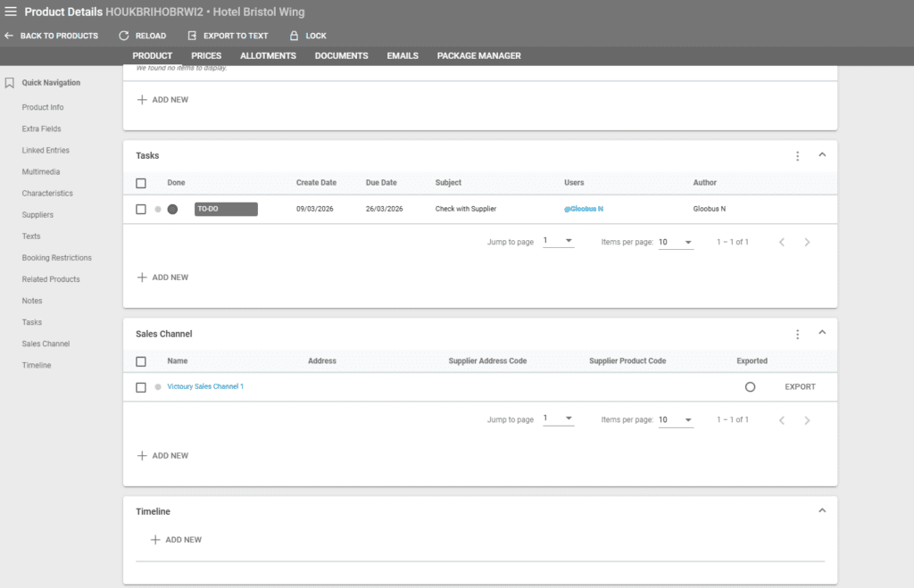Viewport: 914px width, 588px height.
Task: Open the hamburger main menu icon
Action: [11, 12]
